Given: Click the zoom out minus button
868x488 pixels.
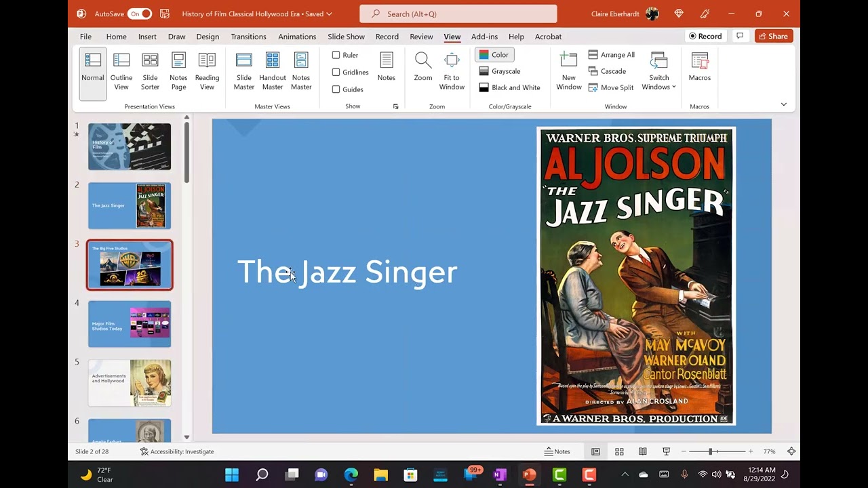Looking at the screenshot, I should point(683,451).
